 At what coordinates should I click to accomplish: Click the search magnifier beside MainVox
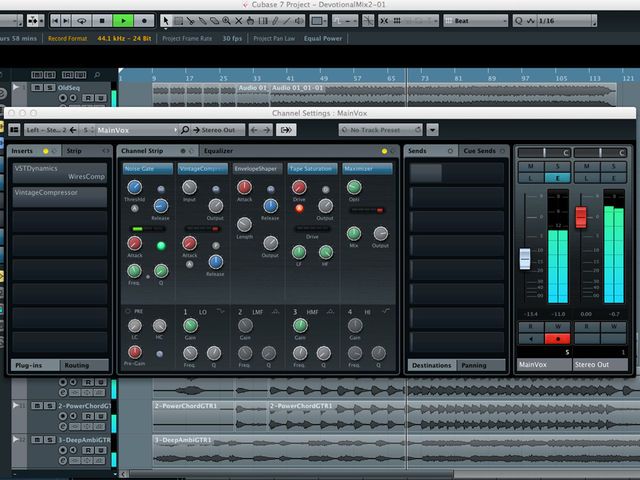pyautogui.click(x=185, y=130)
